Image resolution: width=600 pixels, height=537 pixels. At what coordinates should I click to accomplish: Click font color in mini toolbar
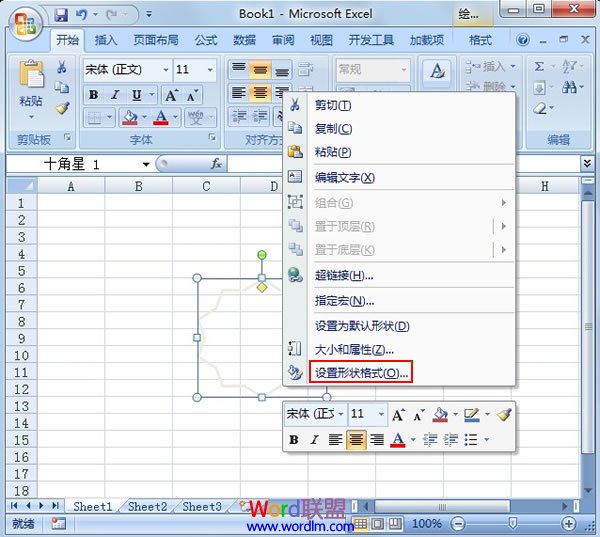tap(398, 440)
